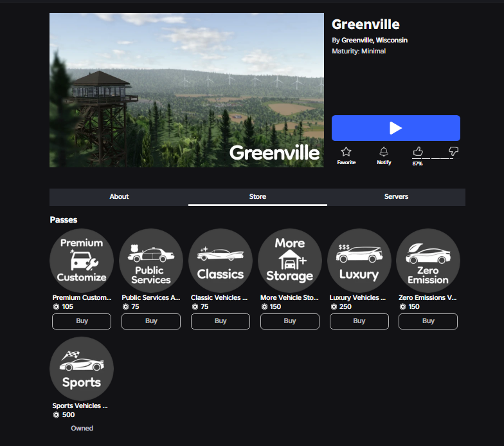Switch to the Servers tab
The height and width of the screenshot is (446, 504).
396,197
